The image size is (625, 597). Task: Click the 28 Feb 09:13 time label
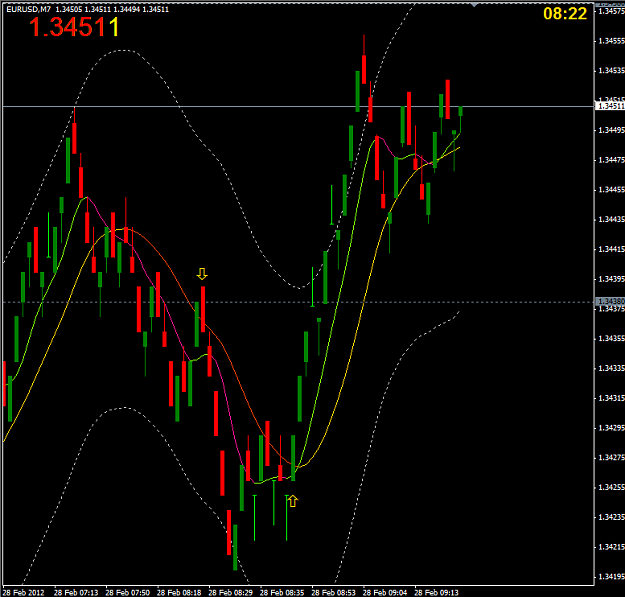pos(436,592)
